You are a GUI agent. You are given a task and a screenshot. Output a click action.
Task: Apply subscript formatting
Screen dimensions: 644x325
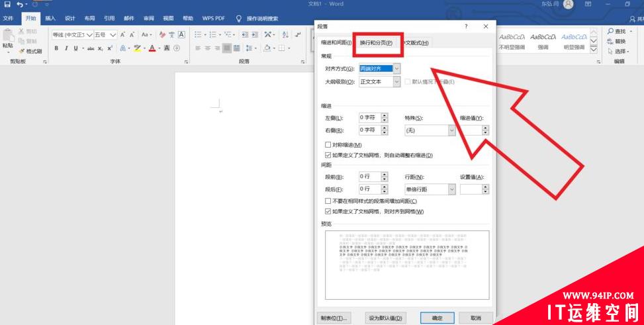click(x=101, y=48)
